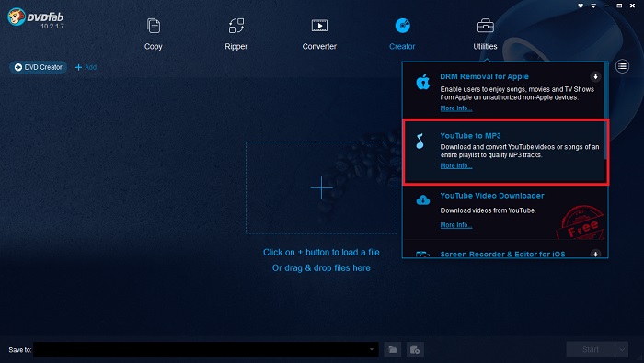Download Screen Recorder for iOS arrow icon
644x363 pixels.
pyautogui.click(x=595, y=254)
